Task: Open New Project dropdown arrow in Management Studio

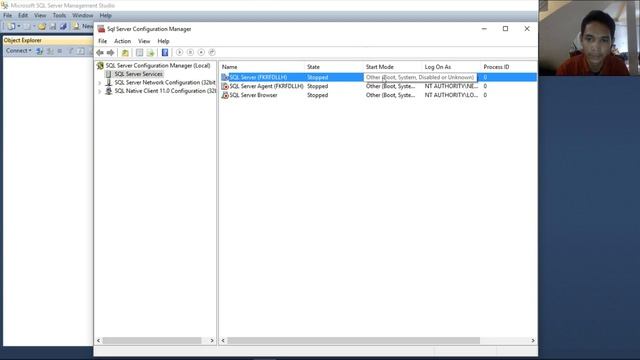Action: pyautogui.click(x=19, y=27)
